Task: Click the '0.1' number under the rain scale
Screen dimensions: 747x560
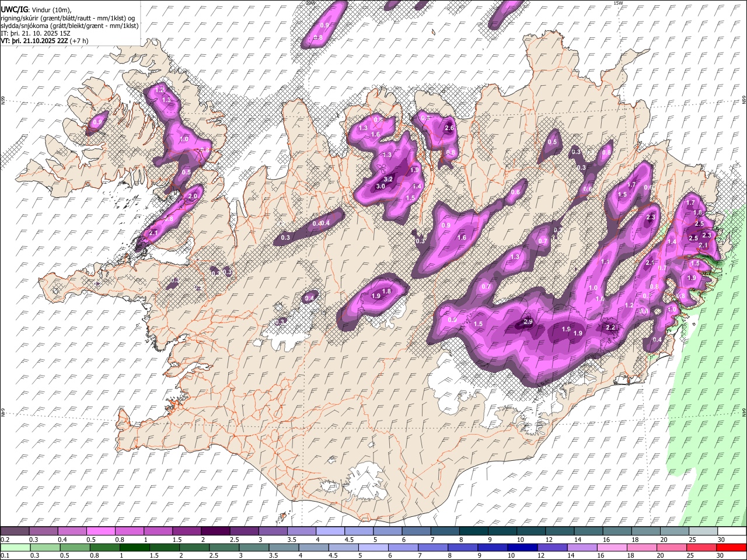Action: (x=5, y=556)
